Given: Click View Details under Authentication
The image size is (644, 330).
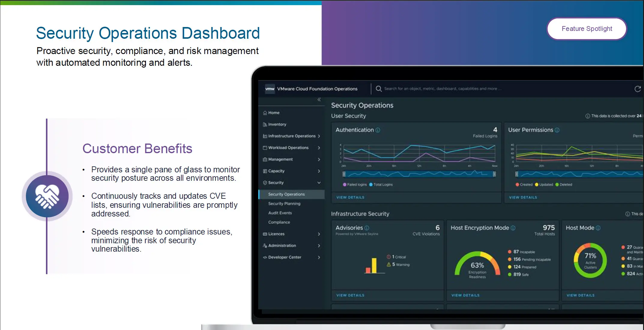Looking at the screenshot, I should (350, 197).
